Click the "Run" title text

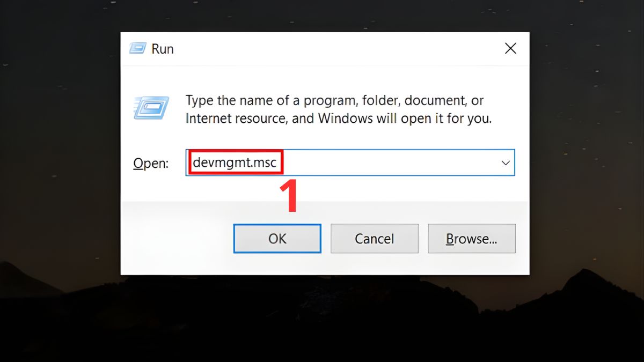(x=163, y=49)
